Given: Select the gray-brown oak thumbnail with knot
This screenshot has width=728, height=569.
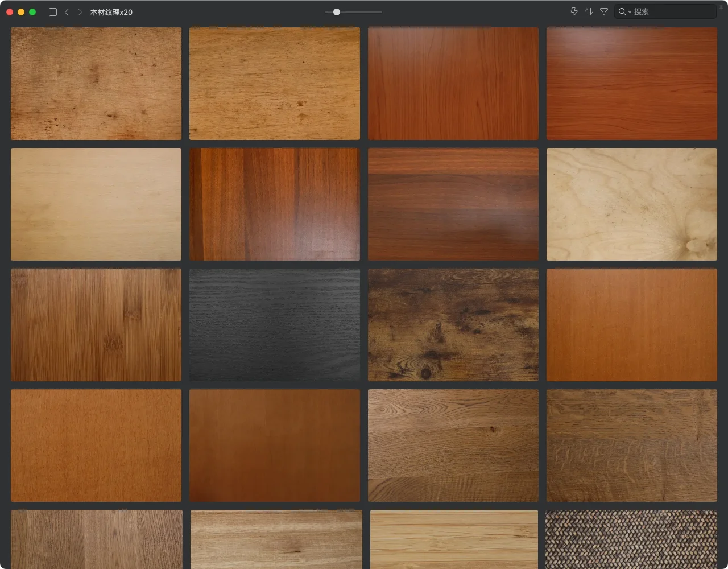Looking at the screenshot, I should (x=453, y=446).
